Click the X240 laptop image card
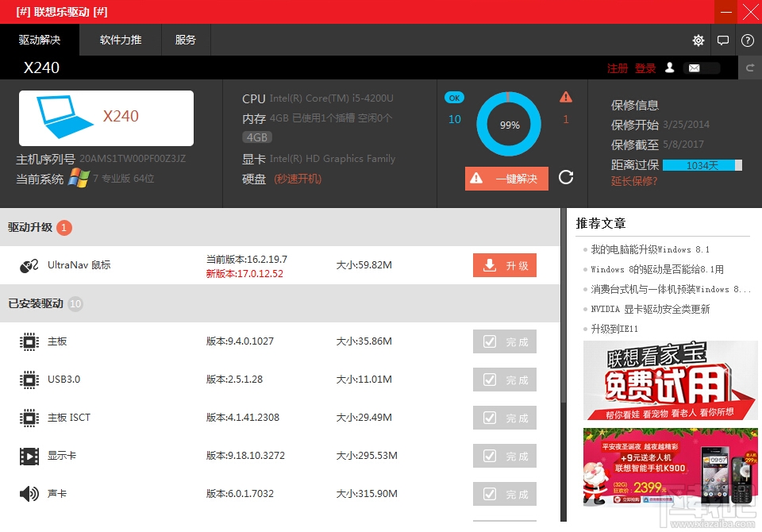Image resolution: width=762 pixels, height=532 pixels. pos(106,118)
